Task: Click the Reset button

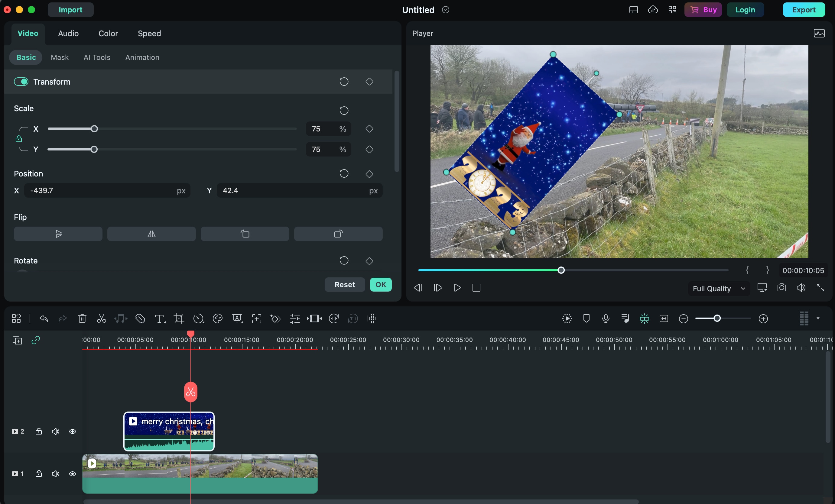Action: (x=344, y=285)
